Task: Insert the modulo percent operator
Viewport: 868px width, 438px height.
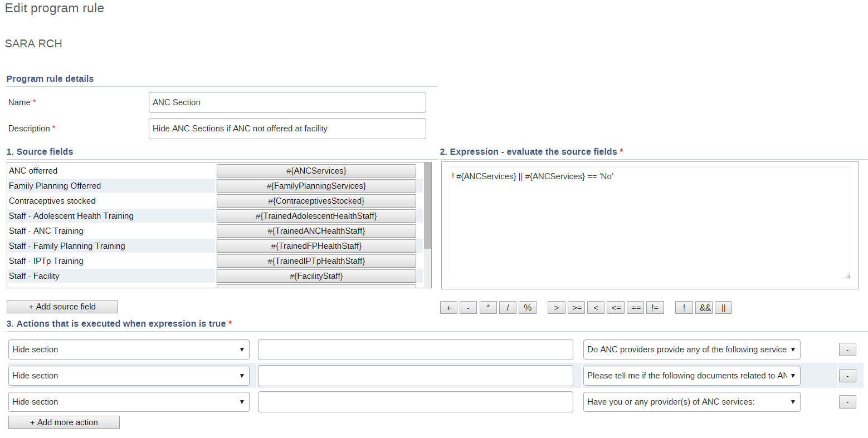Action: (x=528, y=308)
